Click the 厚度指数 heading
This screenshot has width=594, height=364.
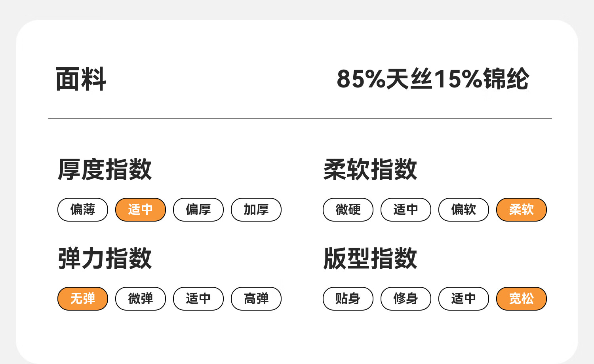(x=105, y=169)
